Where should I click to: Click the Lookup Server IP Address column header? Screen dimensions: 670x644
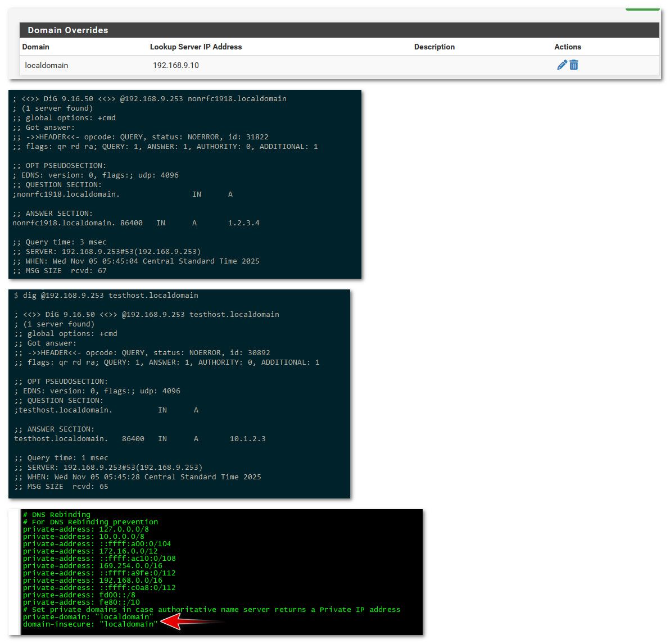[196, 47]
